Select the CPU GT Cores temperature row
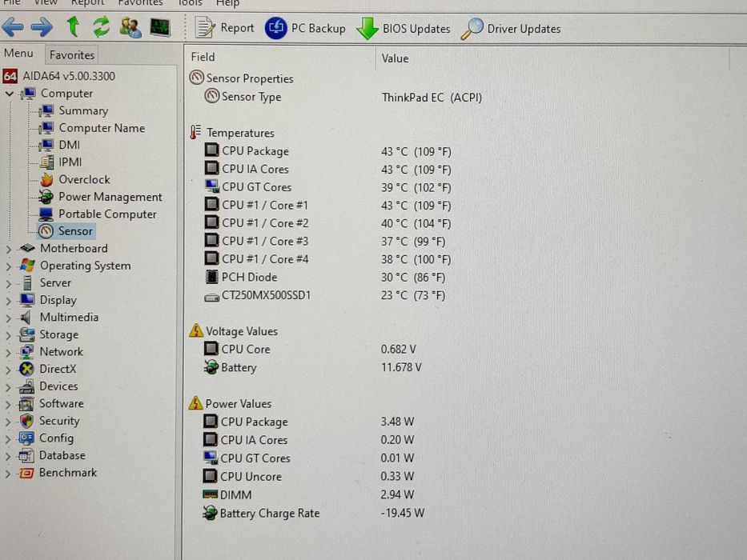This screenshot has width=747, height=560. click(327, 187)
